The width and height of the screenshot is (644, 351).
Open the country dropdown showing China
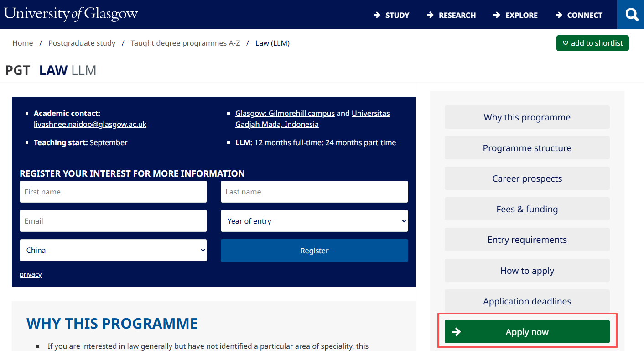[x=113, y=250]
